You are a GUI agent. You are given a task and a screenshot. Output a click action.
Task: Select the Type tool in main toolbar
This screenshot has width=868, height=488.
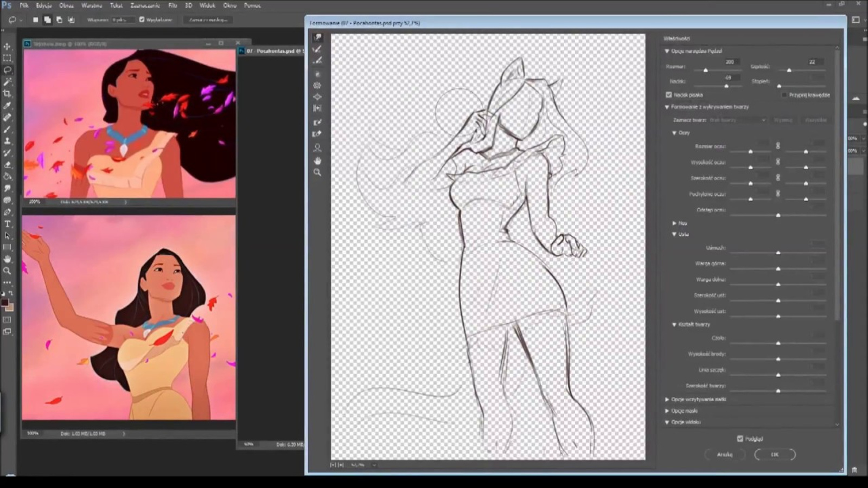point(7,224)
